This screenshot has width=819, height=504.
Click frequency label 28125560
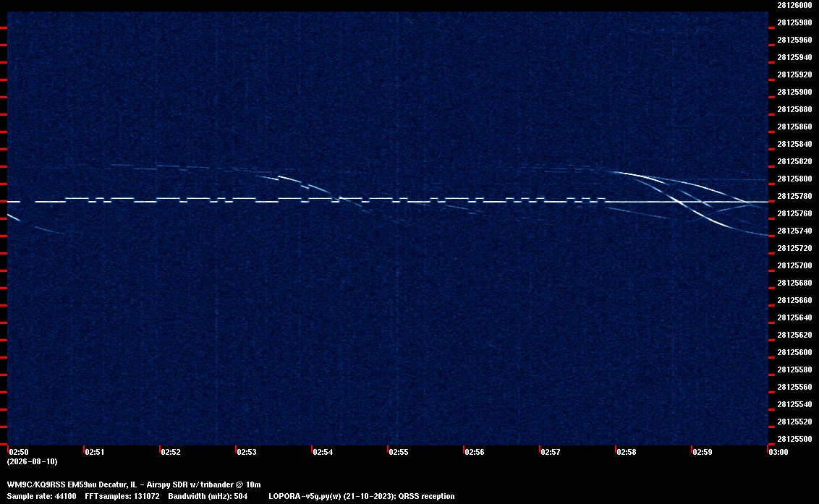tap(794, 386)
